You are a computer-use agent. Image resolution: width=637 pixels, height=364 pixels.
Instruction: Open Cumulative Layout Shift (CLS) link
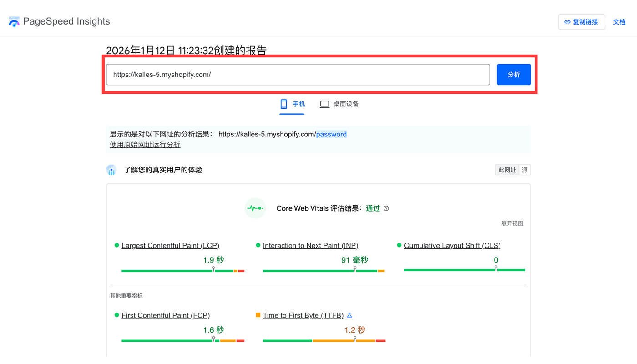pos(452,246)
